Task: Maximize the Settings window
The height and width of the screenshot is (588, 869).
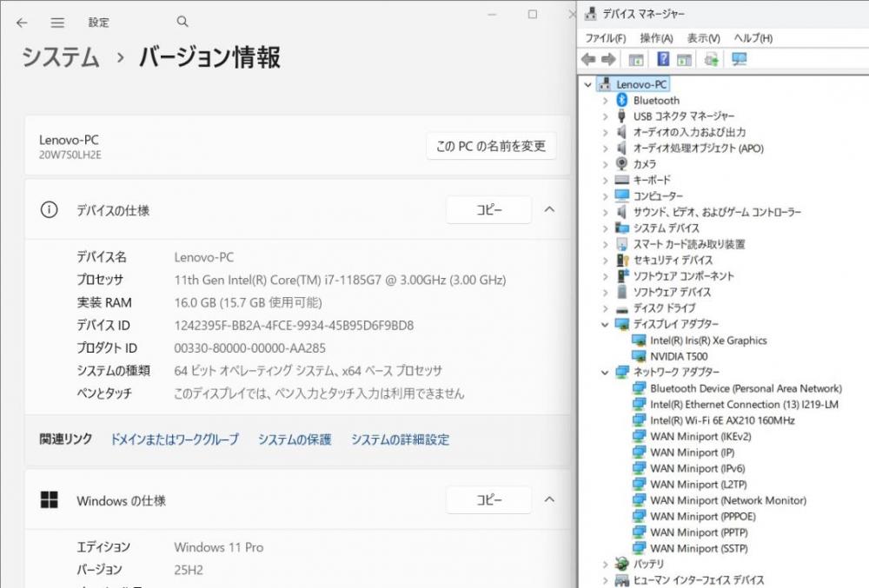Action: click(533, 15)
